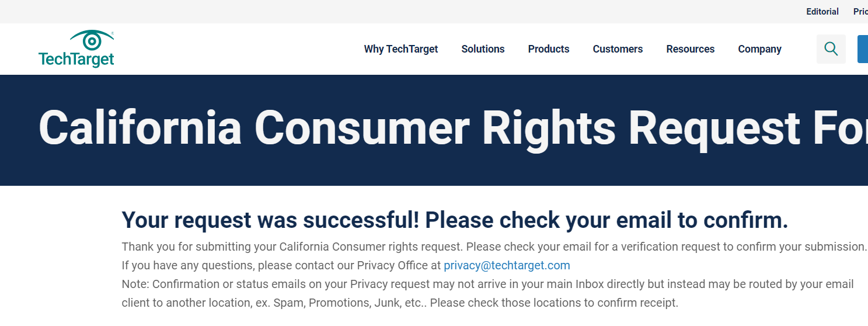Open the Solutions menu
The width and height of the screenshot is (868, 326).
click(x=483, y=49)
